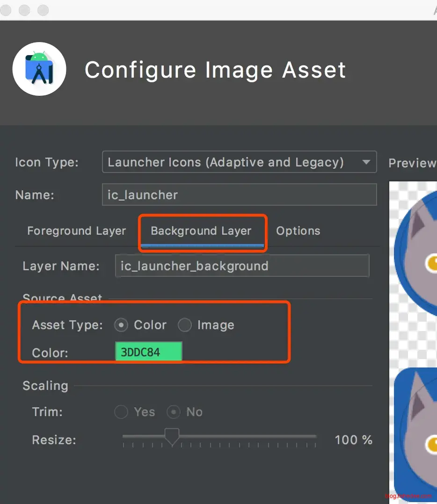Open the Options tab

pos(298,231)
